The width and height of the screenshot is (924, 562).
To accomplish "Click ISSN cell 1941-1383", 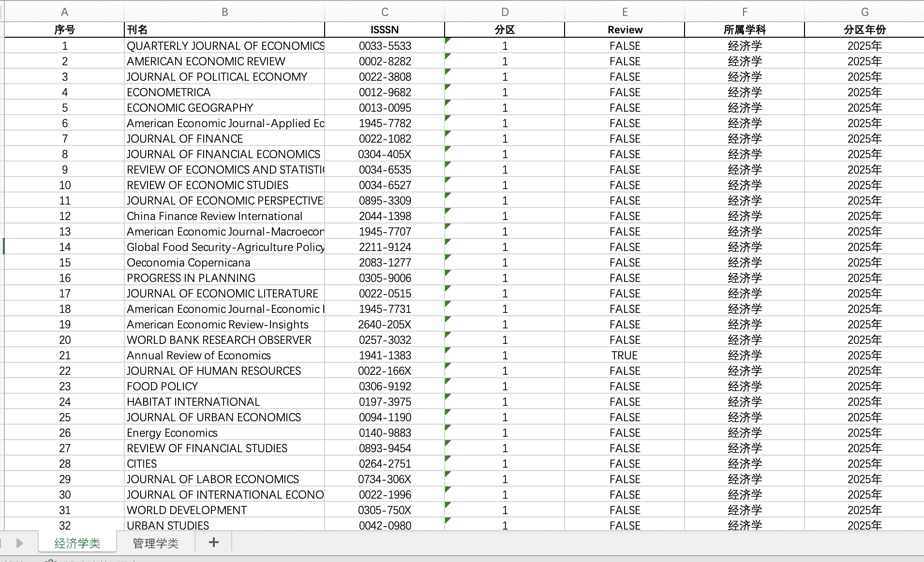I will tap(385, 355).
